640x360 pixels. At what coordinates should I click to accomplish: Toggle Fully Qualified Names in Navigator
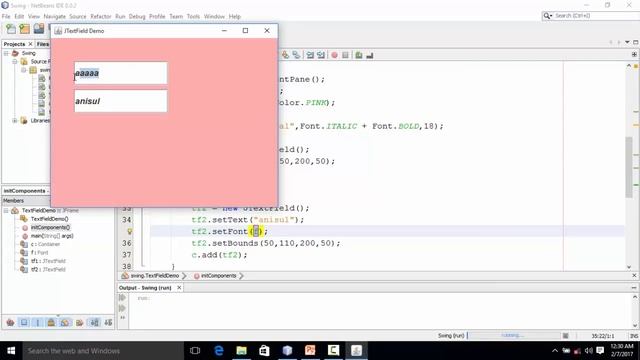point(80,323)
